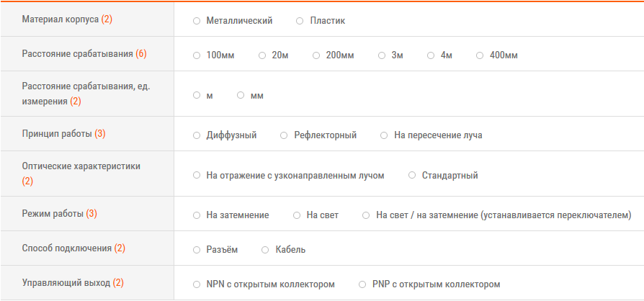
Task: Select На затемнение operating mode
Action: pos(197,215)
